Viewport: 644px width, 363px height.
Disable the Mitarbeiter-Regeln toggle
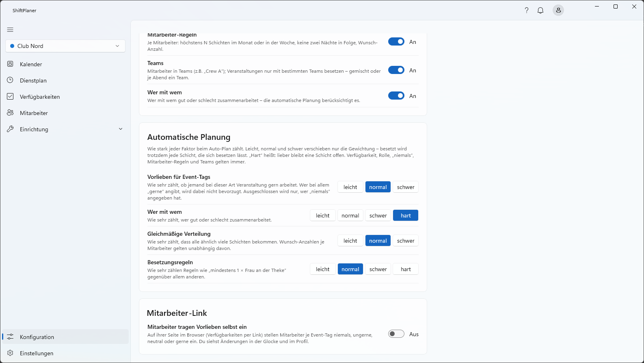[x=396, y=41]
